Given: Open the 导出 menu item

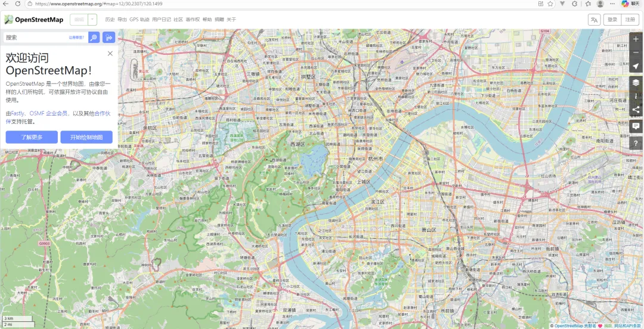Looking at the screenshot, I should click(122, 19).
